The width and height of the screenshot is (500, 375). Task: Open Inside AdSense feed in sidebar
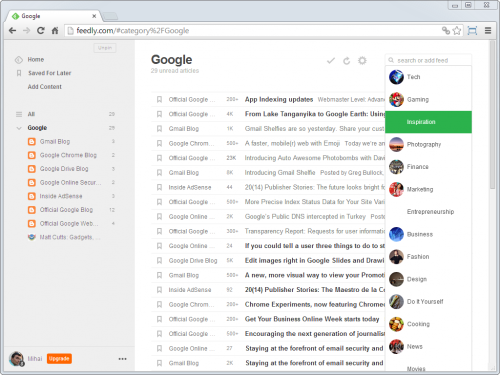point(61,196)
